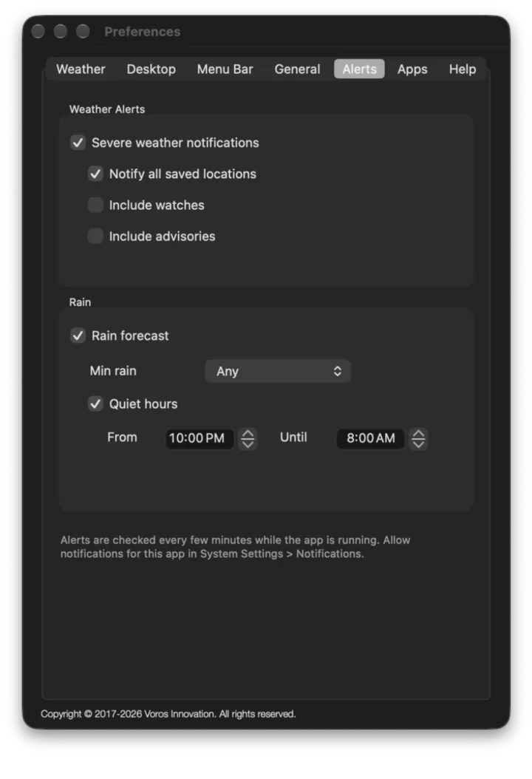The height and width of the screenshot is (779, 532).
Task: Go to the General tab
Action: pos(297,69)
